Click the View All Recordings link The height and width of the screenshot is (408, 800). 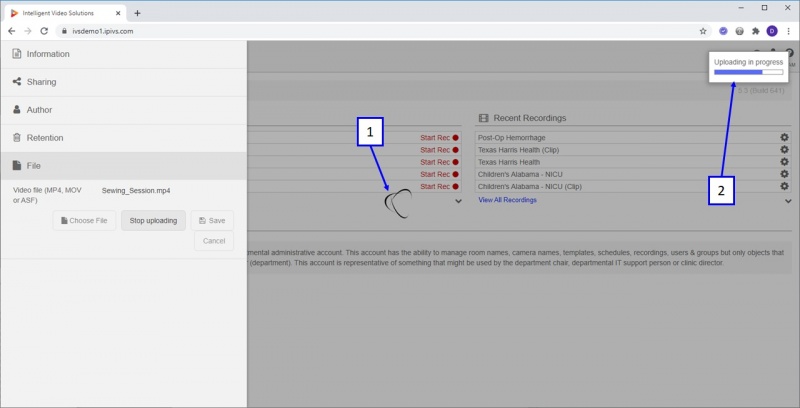point(507,200)
